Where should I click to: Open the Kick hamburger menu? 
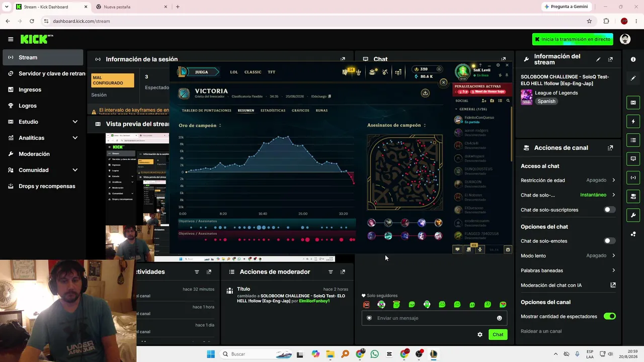pyautogui.click(x=11, y=39)
